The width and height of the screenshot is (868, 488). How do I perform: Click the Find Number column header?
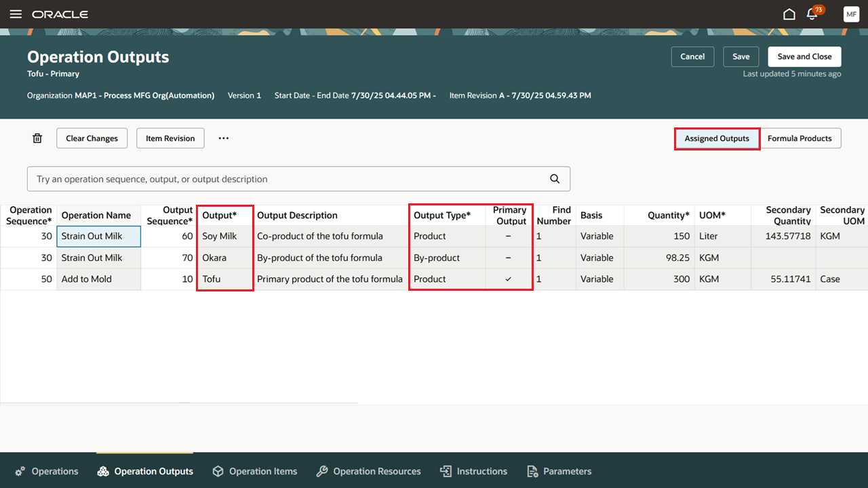tap(554, 216)
